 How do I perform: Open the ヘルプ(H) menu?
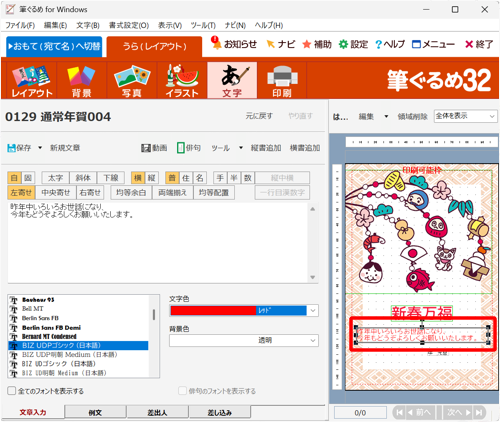[x=269, y=25]
